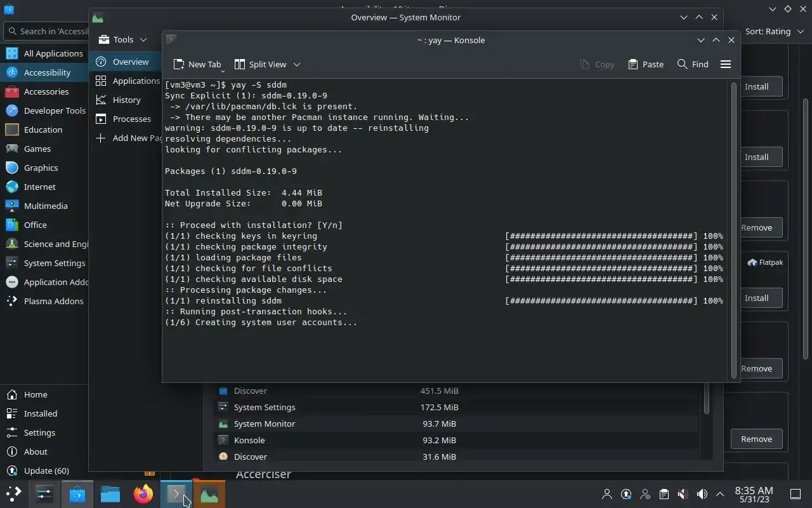This screenshot has width=812, height=508.
Task: Launch Firefox from the taskbar
Action: click(x=143, y=493)
